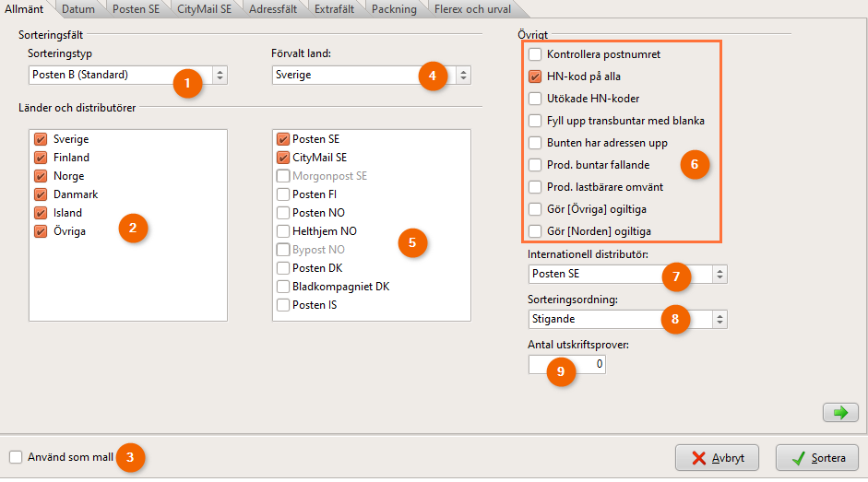Open the Sorteringstyp dropdown

[220, 75]
